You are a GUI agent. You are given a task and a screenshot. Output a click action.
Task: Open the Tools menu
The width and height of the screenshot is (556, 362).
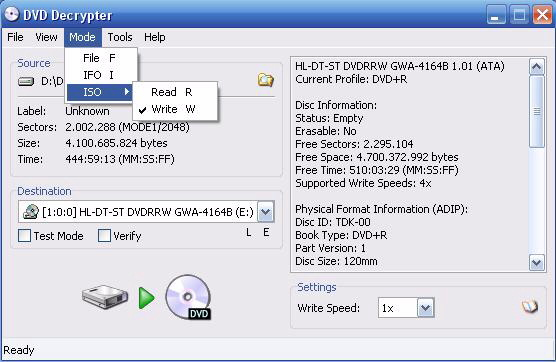click(120, 37)
